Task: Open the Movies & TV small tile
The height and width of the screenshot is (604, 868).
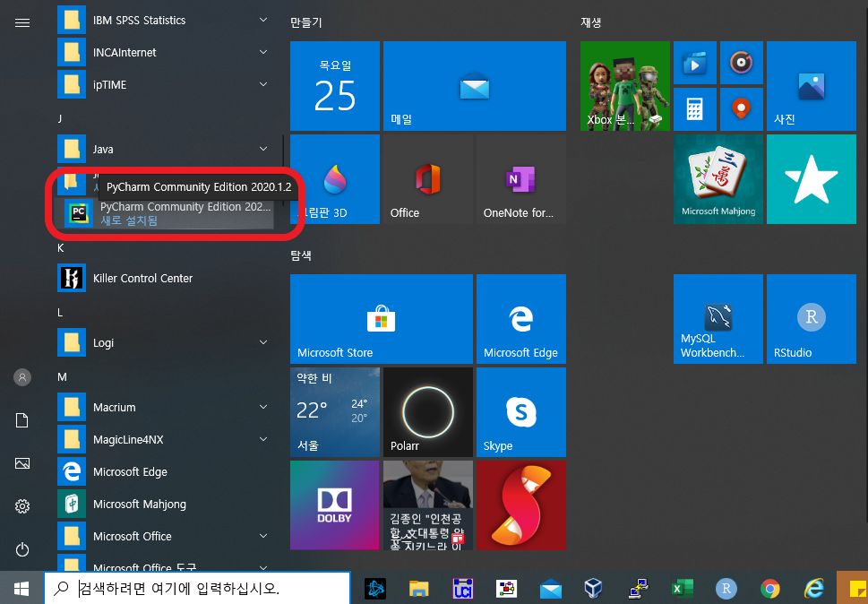Action: pos(695,63)
